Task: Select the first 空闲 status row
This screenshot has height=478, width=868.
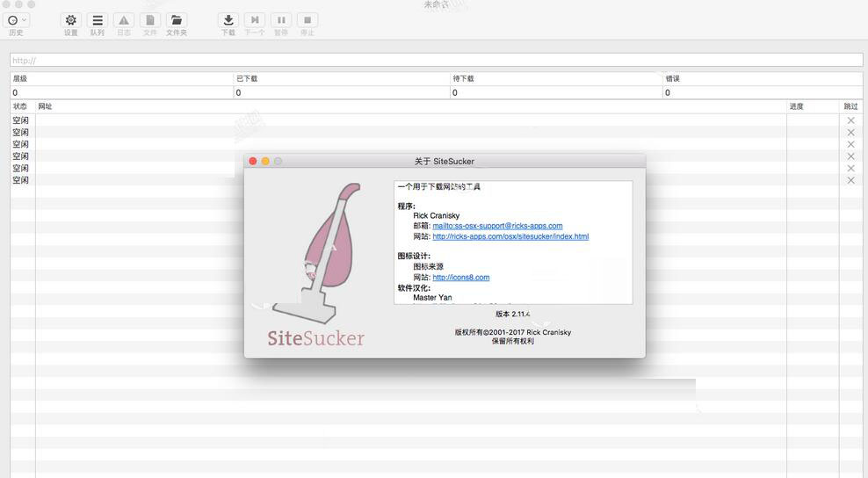Action: pyautogui.click(x=20, y=120)
